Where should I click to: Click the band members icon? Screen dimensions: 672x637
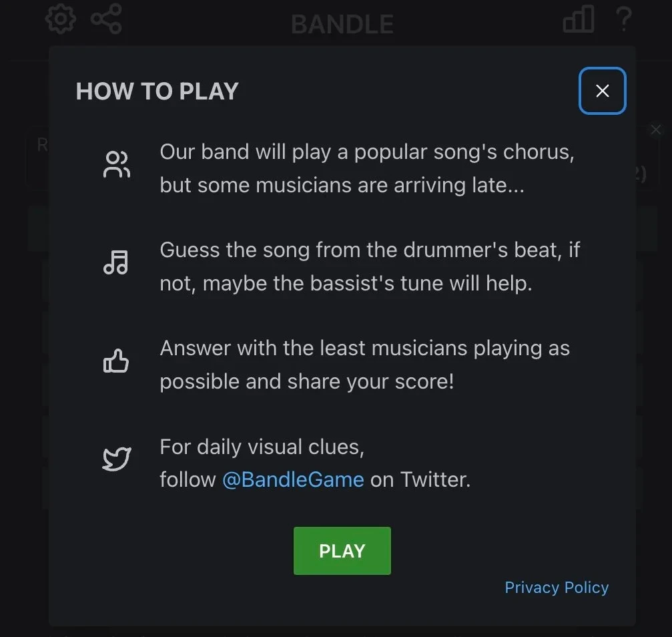click(x=117, y=164)
